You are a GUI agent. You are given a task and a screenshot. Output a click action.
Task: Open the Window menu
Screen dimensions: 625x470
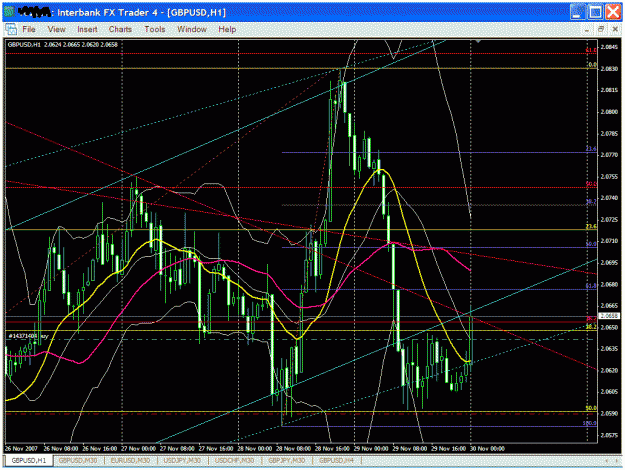tap(192, 29)
